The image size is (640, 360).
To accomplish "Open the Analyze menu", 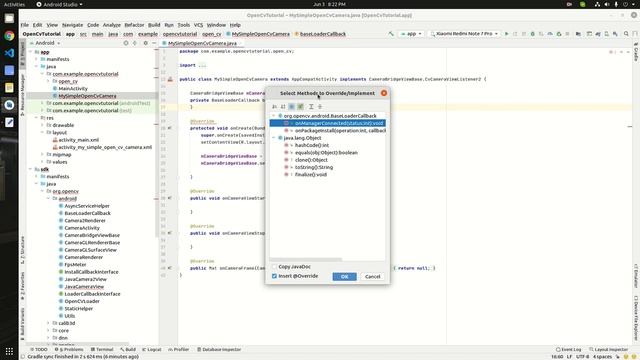I will 111,25.
